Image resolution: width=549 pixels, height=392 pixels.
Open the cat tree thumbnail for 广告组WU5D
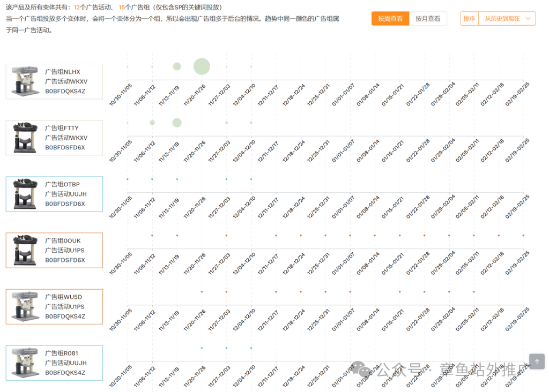[x=25, y=306]
